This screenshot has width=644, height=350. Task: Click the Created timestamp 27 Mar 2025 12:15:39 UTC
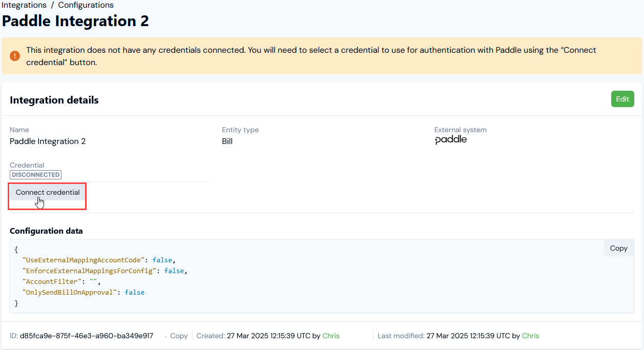(x=268, y=336)
